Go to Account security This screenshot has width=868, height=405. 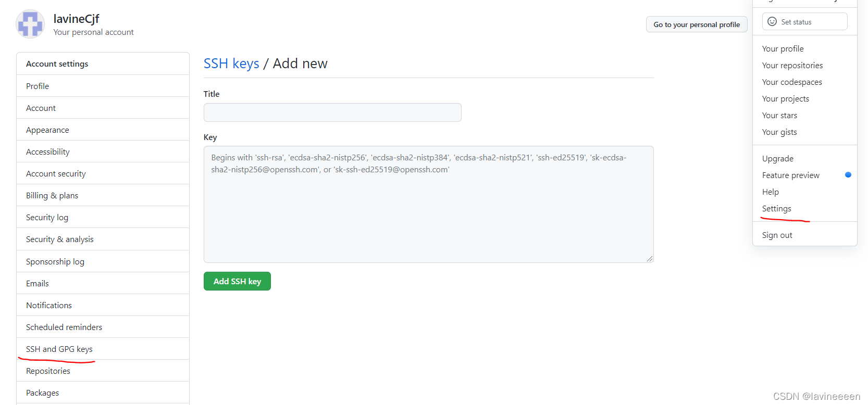click(103, 173)
